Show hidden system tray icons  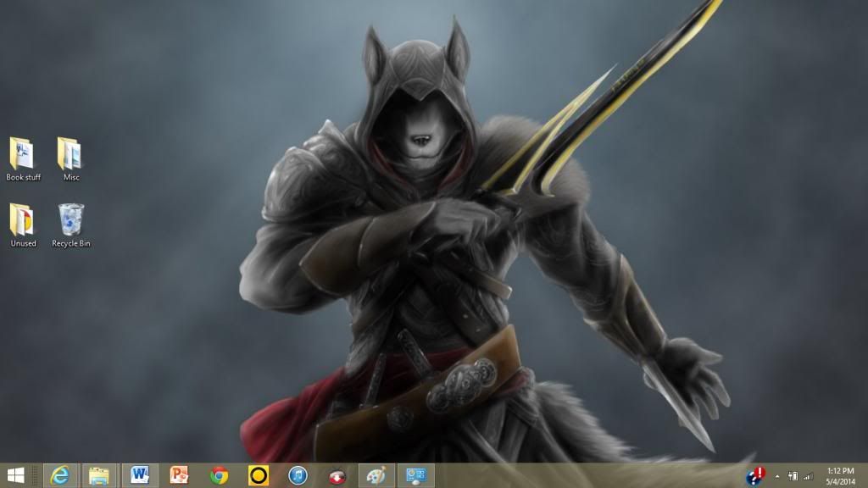777,476
